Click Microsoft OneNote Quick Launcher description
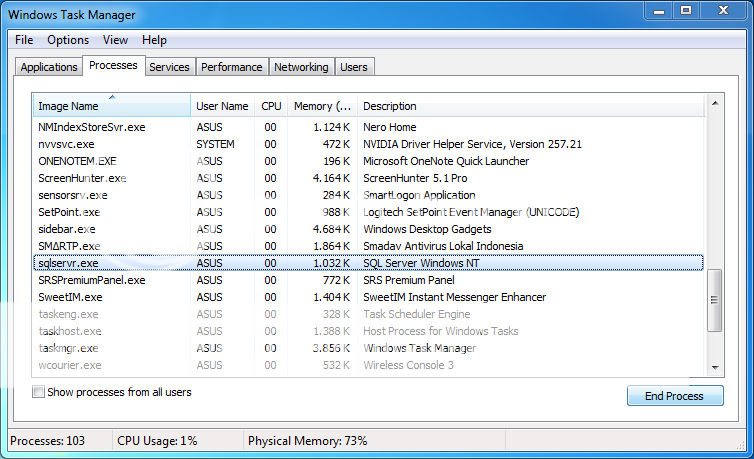Viewport: 754px width, 459px height. (446, 161)
